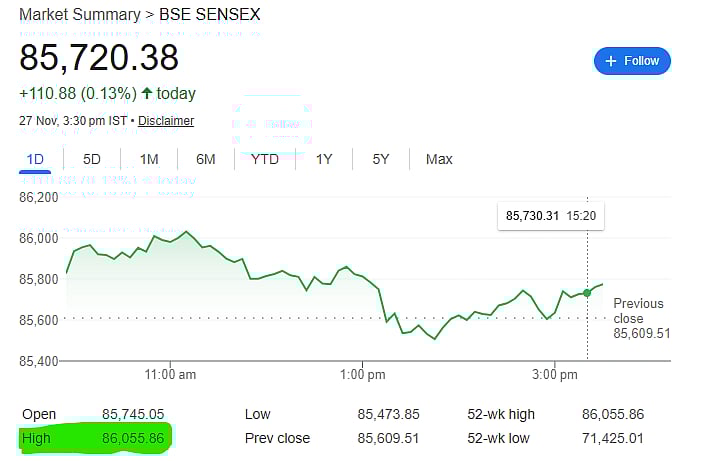Select the 1Y tab

tap(324, 159)
